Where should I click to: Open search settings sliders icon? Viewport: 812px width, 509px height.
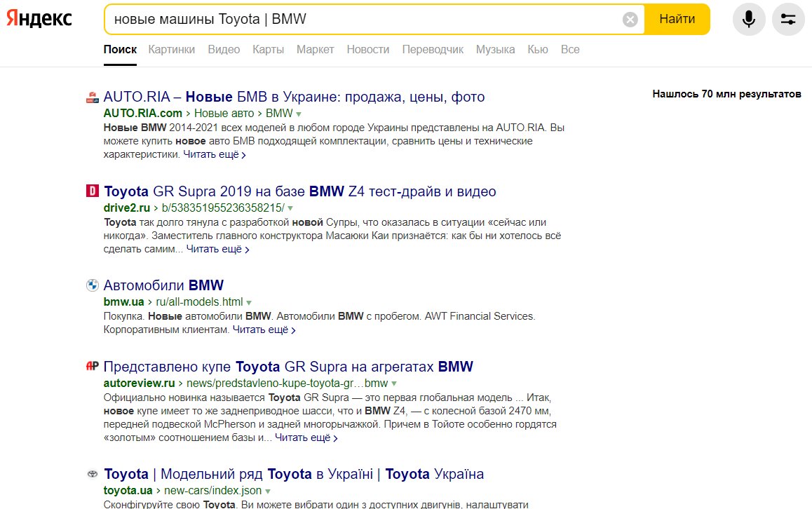(787, 19)
